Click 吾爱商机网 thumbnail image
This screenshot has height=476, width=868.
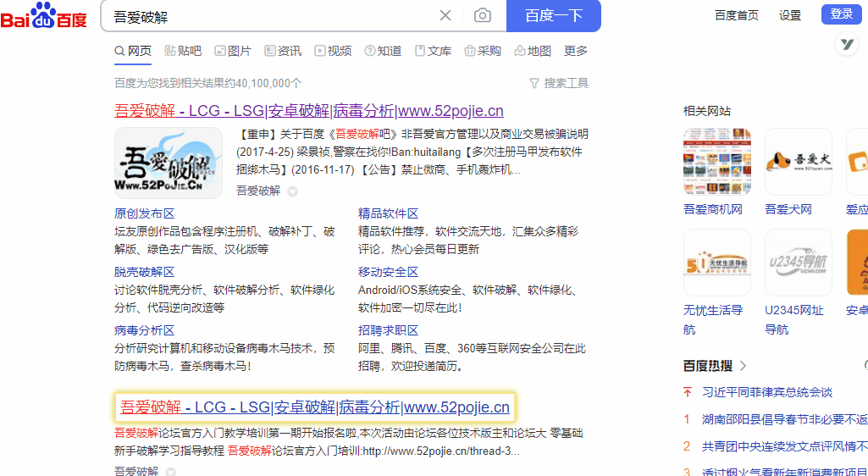(x=717, y=162)
